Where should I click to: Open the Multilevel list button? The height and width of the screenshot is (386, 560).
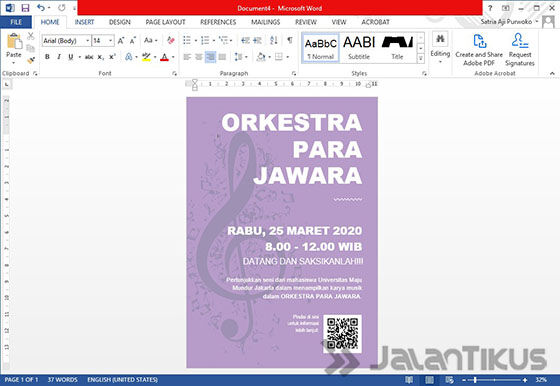[x=224, y=40]
